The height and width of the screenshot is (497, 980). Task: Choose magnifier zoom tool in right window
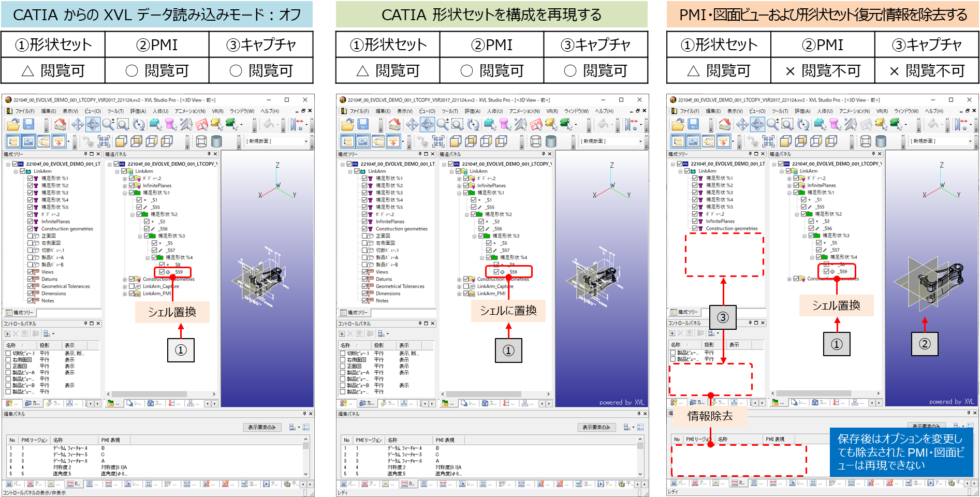click(x=772, y=124)
